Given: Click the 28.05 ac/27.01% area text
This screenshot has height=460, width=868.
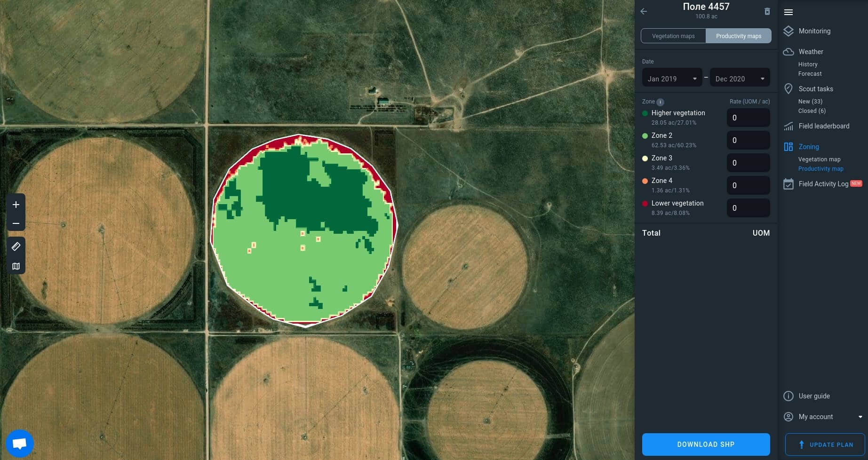Looking at the screenshot, I should click(x=674, y=123).
